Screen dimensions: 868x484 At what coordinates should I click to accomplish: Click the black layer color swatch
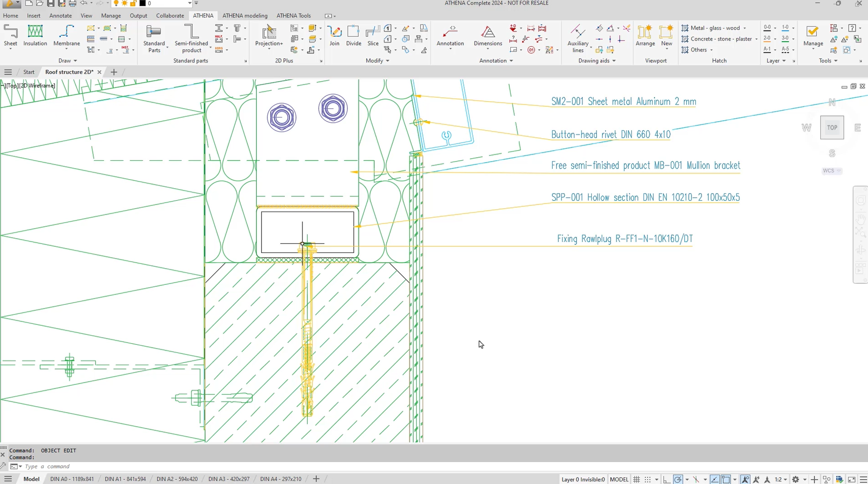pyautogui.click(x=142, y=3)
